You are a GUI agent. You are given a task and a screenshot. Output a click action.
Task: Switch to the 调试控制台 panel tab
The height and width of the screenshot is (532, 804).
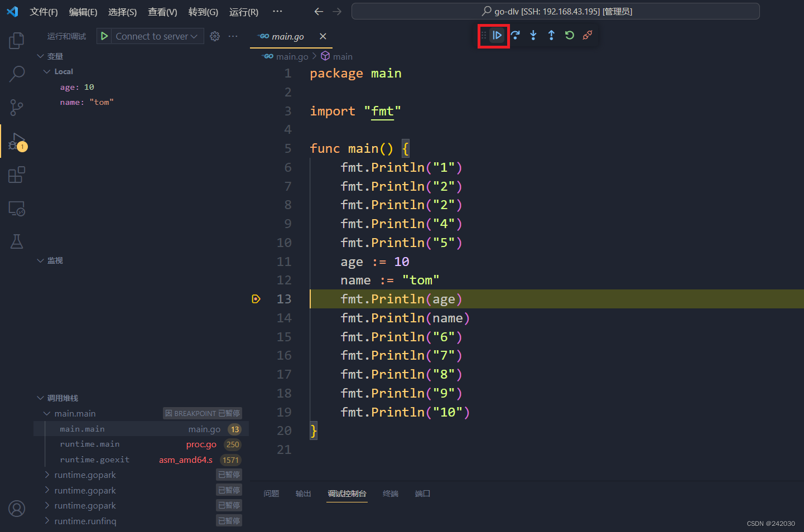pyautogui.click(x=347, y=494)
